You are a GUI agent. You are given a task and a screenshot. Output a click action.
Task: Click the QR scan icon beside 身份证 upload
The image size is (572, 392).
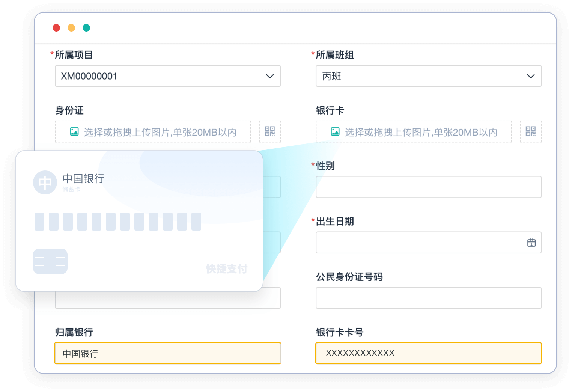click(269, 131)
